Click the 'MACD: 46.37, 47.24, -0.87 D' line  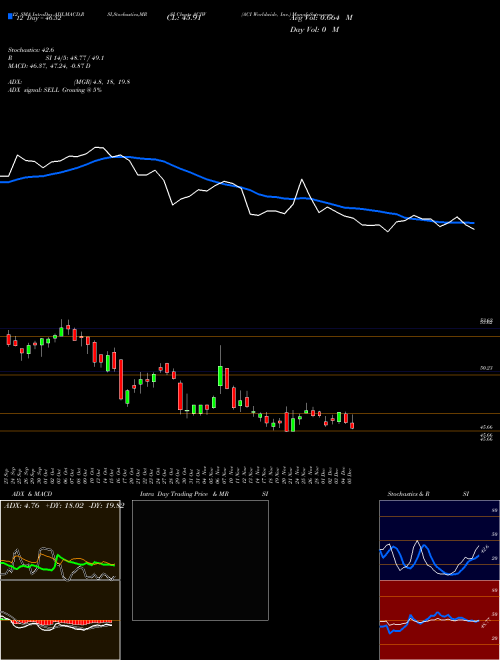click(x=49, y=66)
